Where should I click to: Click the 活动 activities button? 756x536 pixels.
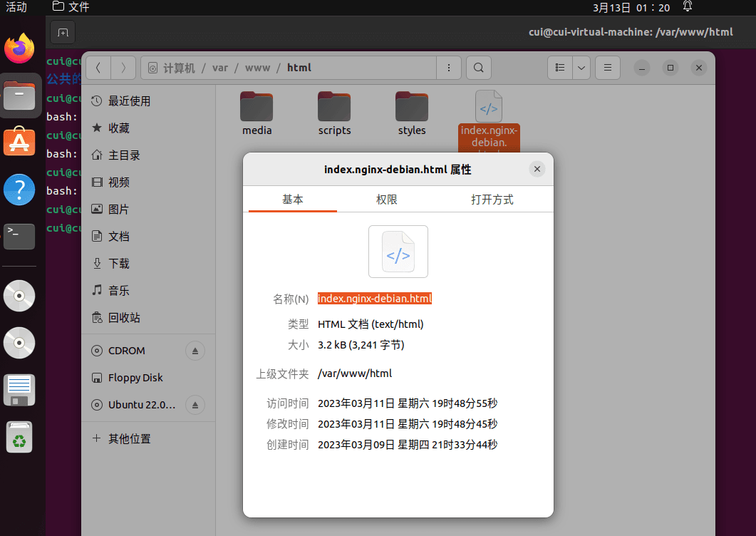[x=16, y=7]
